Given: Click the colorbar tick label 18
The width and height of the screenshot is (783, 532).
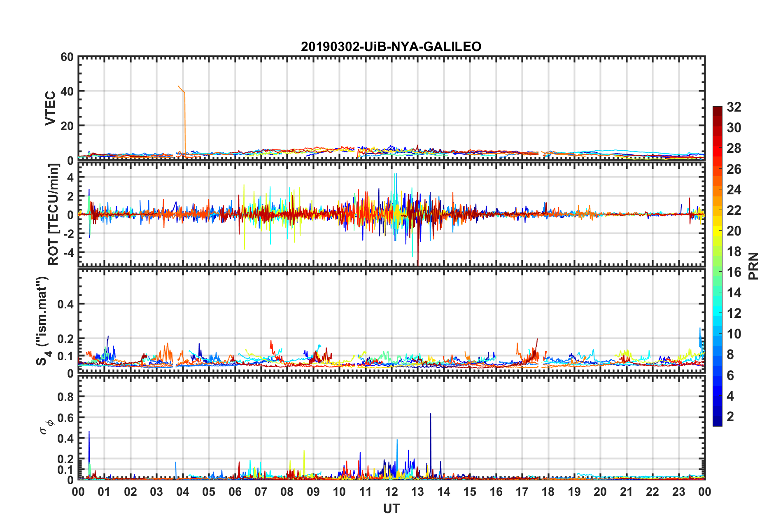Looking at the screenshot, I should [734, 252].
